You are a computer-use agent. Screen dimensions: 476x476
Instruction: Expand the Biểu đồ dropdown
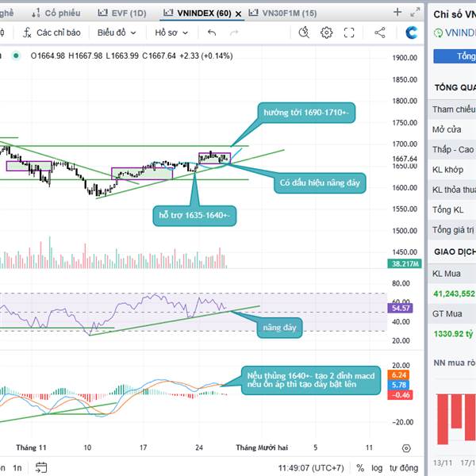click(x=117, y=33)
